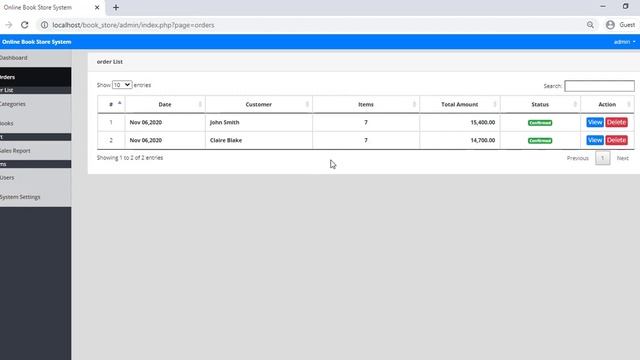Restore down the browser window

coord(625,7)
